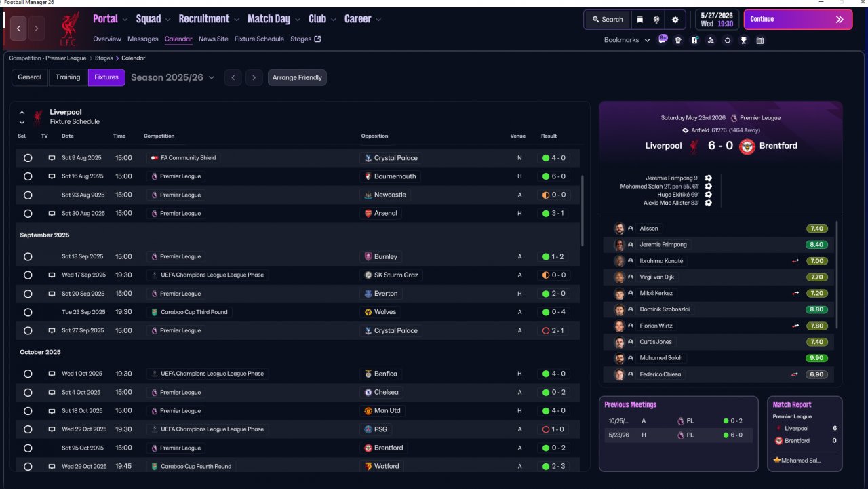The height and width of the screenshot is (489, 868).
Task: Select the radio for Tue 23 Sep Wolves fixture
Action: coord(28,312)
